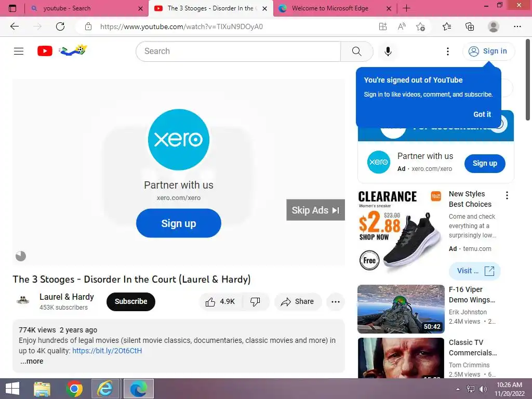532x399 pixels.
Task: Open the Temu CLEARANCE sneaker ad image
Action: click(401, 232)
